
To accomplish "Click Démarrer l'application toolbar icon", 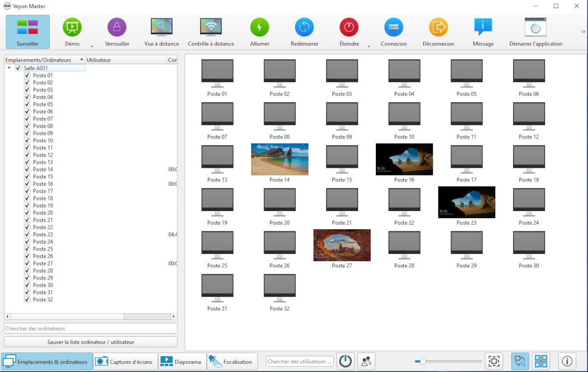I will [535, 27].
